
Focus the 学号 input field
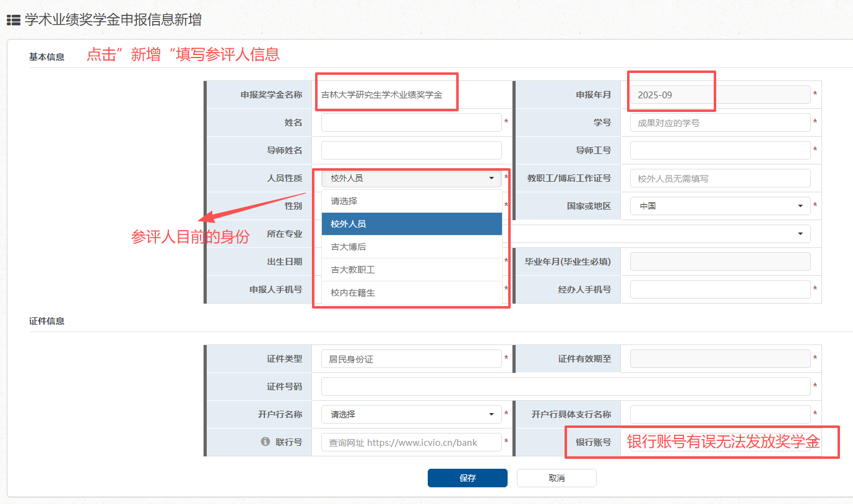[x=720, y=122]
